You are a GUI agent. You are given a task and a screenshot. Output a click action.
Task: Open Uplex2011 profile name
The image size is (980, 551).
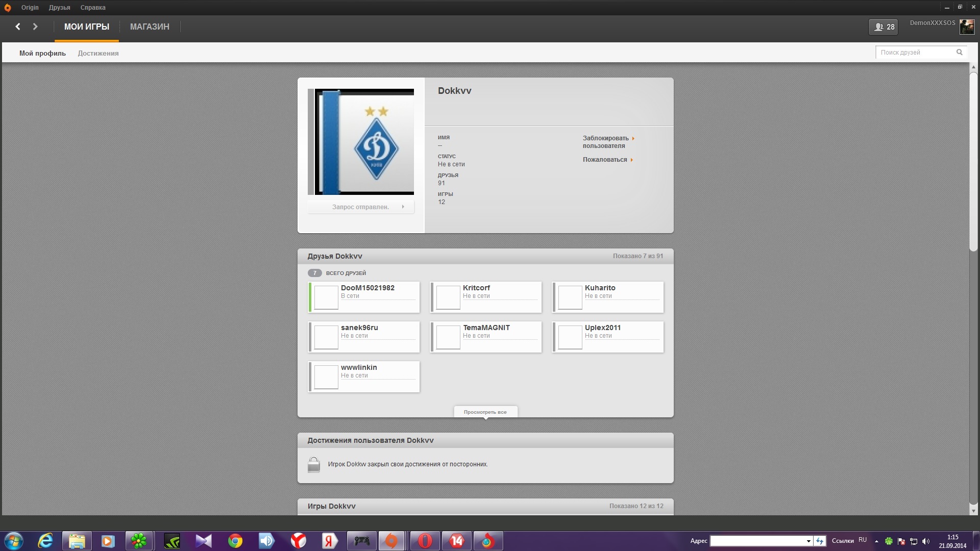click(603, 328)
